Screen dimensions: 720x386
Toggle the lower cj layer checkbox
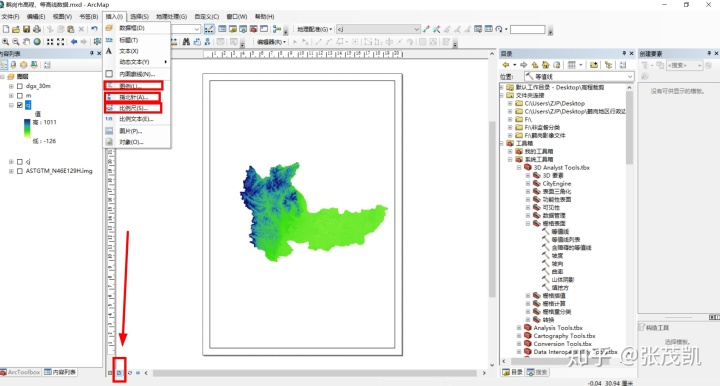coord(20,162)
